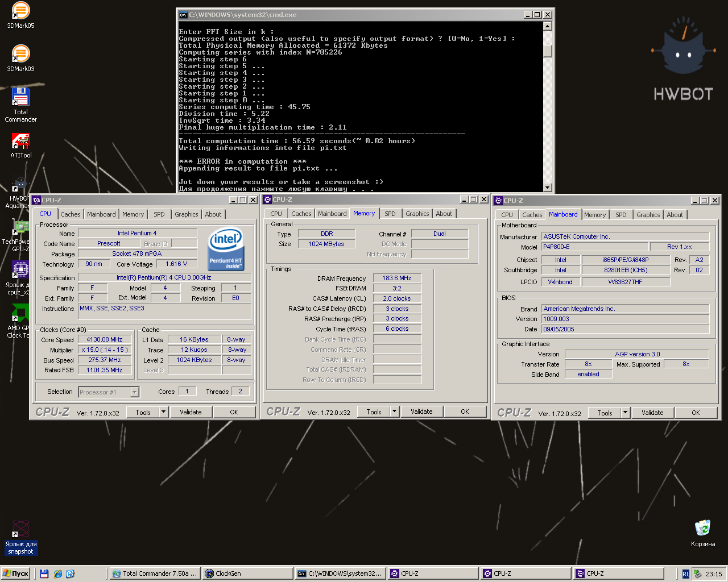Image resolution: width=728 pixels, height=582 pixels.
Task: Click the floppy save quick launch icon
Action: coord(44,574)
